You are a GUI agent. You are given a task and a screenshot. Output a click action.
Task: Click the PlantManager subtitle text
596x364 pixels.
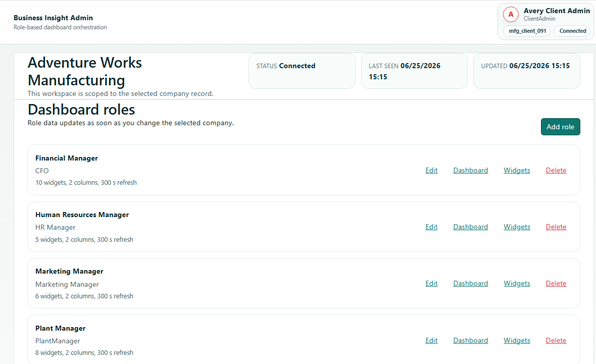pyautogui.click(x=58, y=341)
